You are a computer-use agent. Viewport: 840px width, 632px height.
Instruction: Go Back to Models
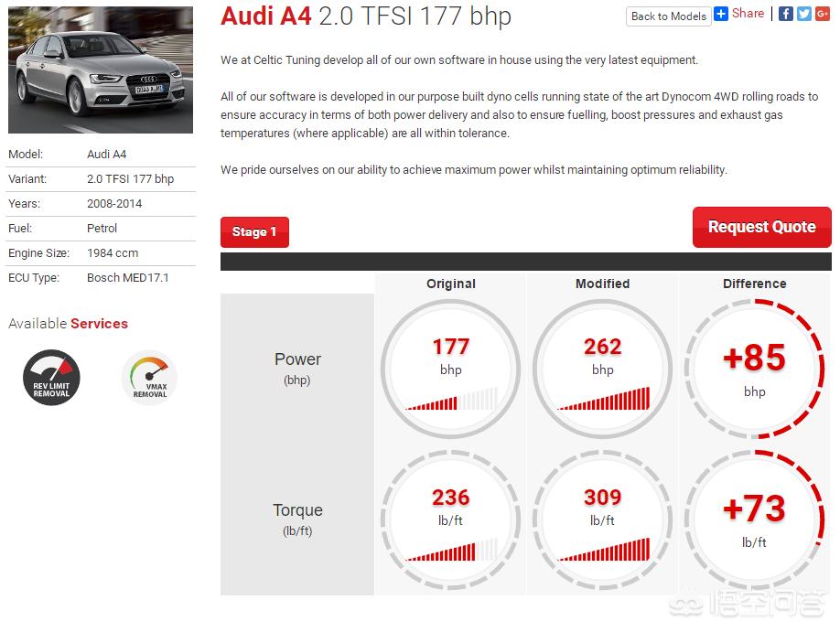[669, 16]
